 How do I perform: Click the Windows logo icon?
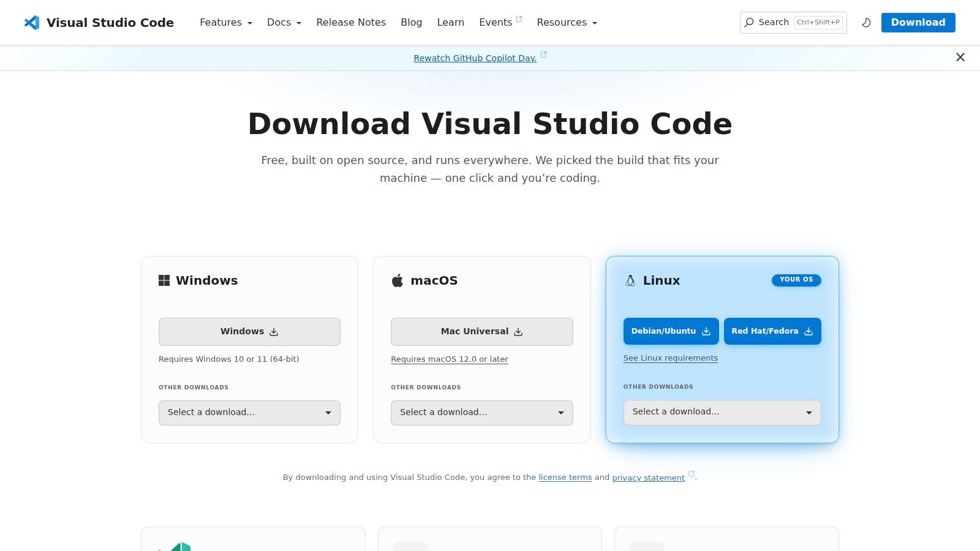pyautogui.click(x=164, y=280)
